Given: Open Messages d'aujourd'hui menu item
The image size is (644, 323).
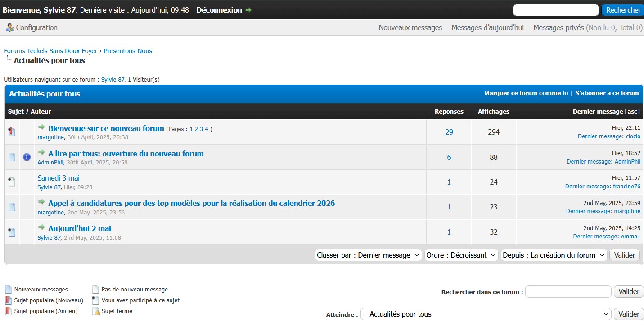Looking at the screenshot, I should click(x=488, y=27).
